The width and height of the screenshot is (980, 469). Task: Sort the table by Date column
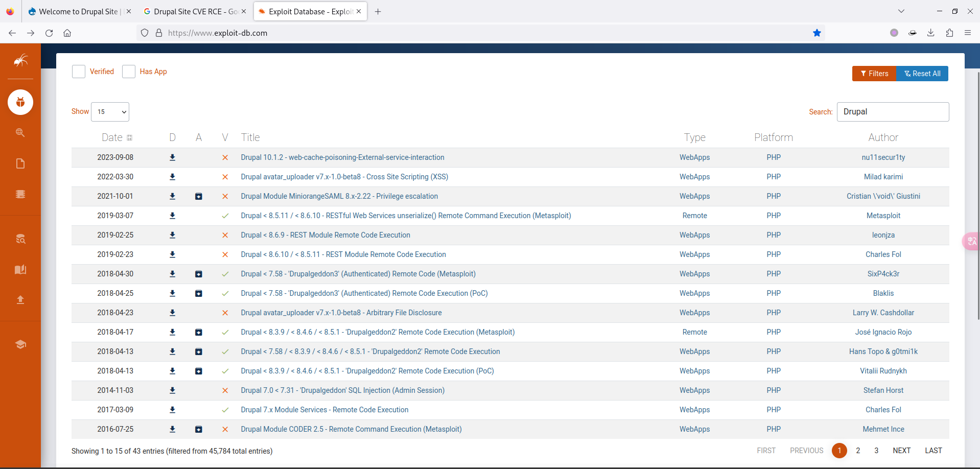117,137
